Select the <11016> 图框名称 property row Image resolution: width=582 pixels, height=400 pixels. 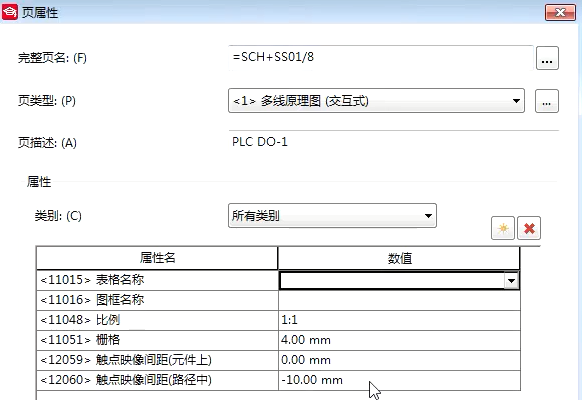coord(157,300)
